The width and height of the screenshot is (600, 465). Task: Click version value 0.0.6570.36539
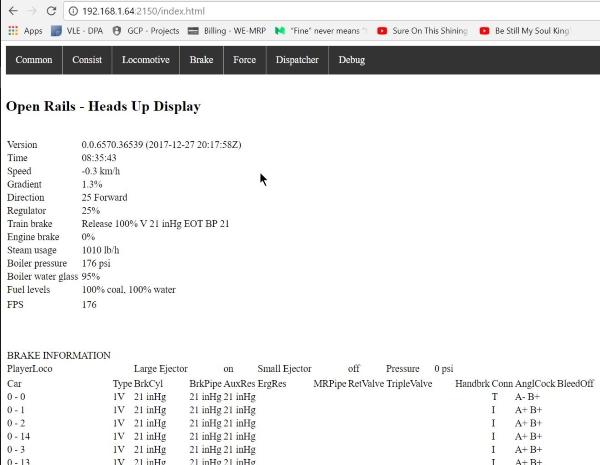click(x=112, y=145)
